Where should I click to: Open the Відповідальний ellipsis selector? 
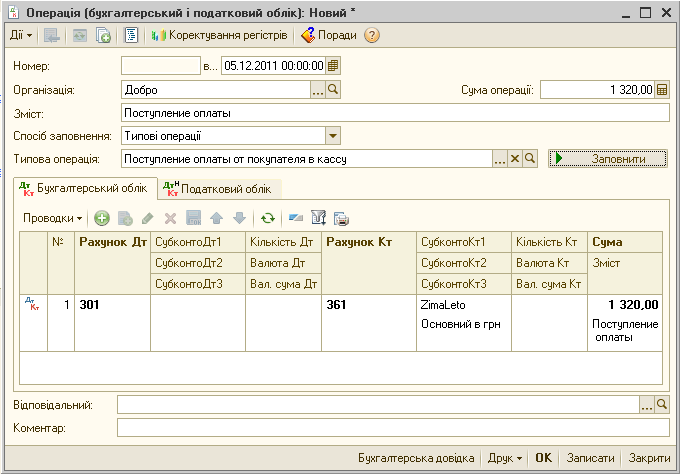(x=647, y=405)
